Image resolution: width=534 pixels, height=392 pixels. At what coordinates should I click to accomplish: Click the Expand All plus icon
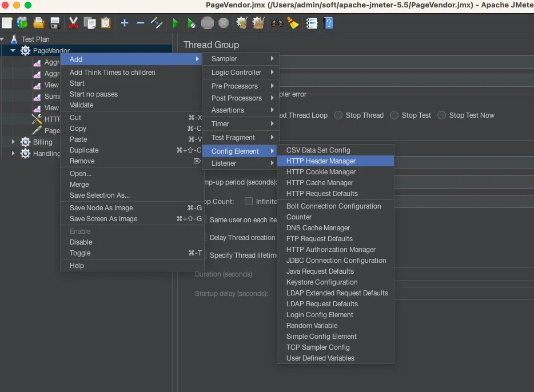coord(125,23)
